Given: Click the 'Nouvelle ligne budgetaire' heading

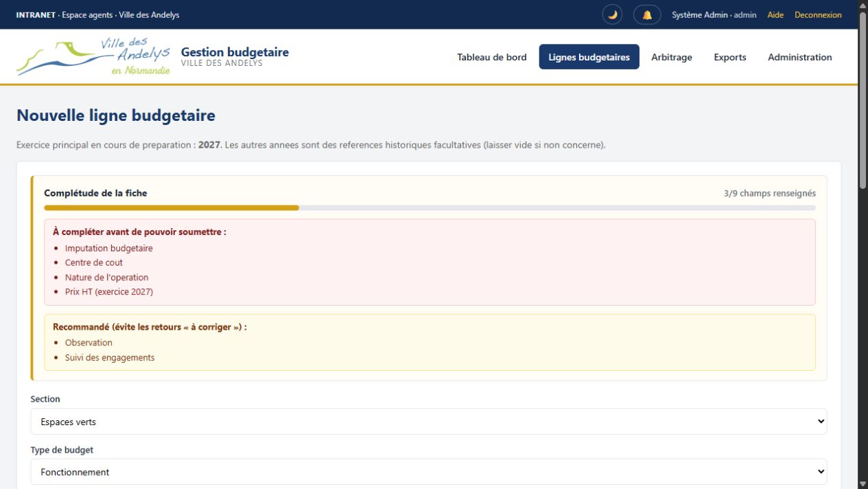Looking at the screenshot, I should (116, 115).
